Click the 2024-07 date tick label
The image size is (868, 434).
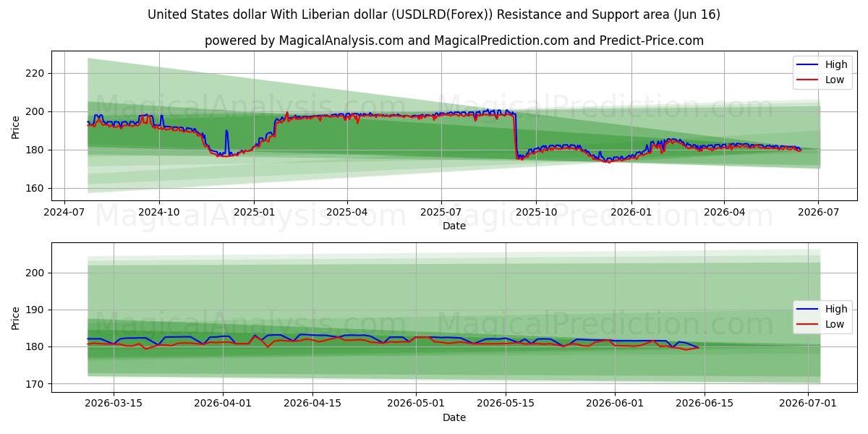(x=64, y=213)
